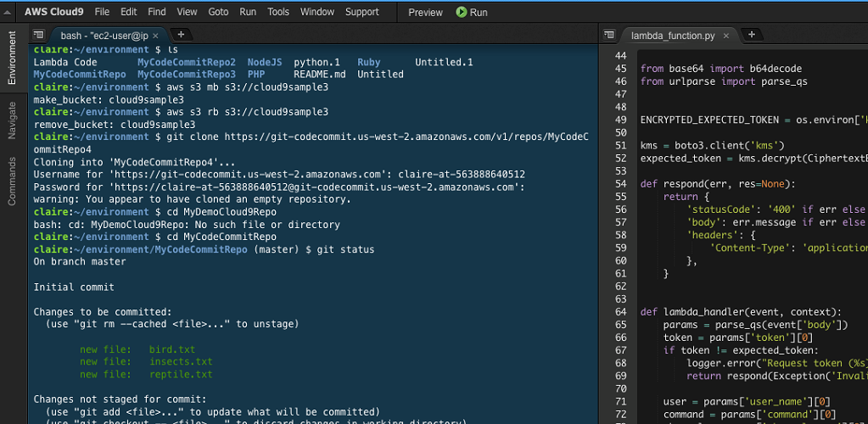Open the Window menu
868x424 pixels.
[317, 12]
